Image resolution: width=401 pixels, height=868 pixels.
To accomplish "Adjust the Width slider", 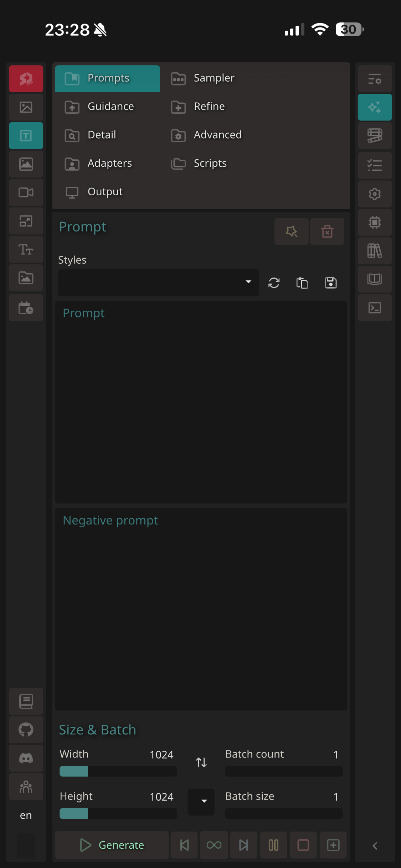I will (x=118, y=771).
